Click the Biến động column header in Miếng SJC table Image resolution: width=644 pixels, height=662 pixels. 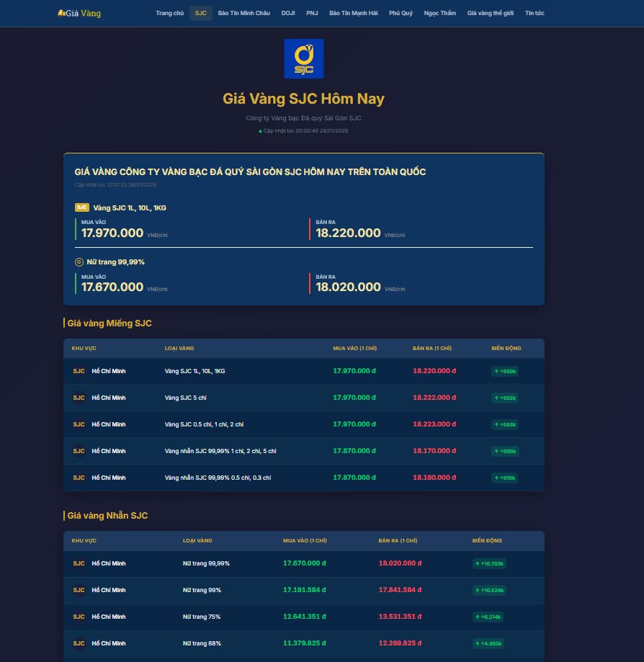pyautogui.click(x=506, y=348)
